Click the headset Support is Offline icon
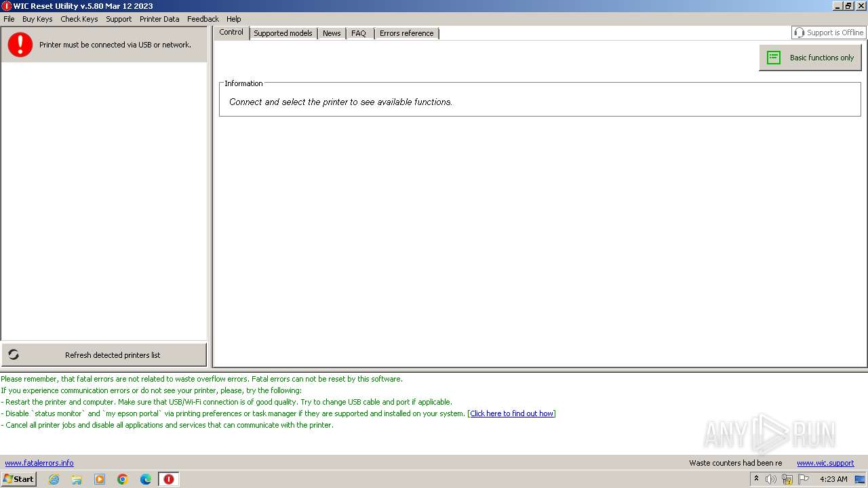Viewport: 868px width, 488px height. [800, 33]
